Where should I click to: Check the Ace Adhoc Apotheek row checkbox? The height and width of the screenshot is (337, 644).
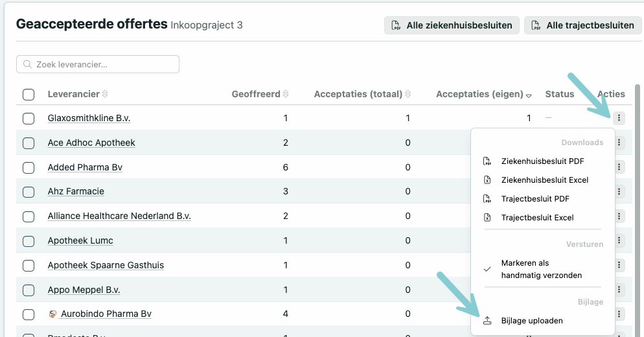tap(29, 143)
